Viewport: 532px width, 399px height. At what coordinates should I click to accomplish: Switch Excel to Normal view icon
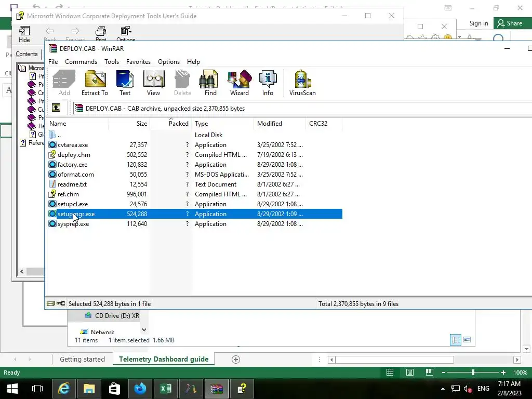pyautogui.click(x=390, y=373)
